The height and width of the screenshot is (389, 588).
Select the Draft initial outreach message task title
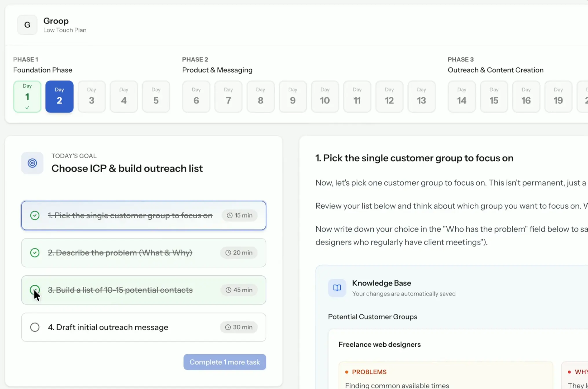[x=108, y=327]
